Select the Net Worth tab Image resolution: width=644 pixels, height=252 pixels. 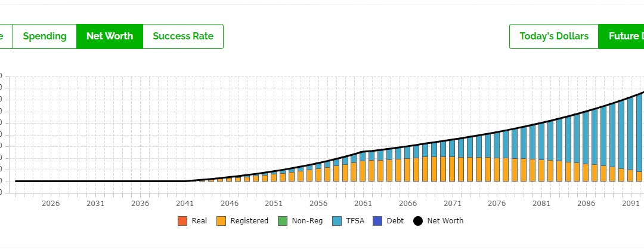tap(110, 36)
